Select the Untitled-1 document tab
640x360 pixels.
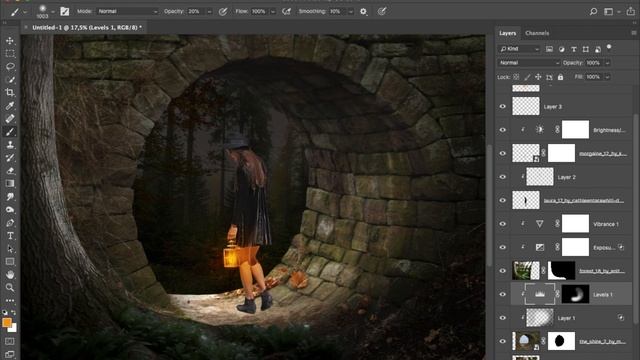tap(87, 27)
